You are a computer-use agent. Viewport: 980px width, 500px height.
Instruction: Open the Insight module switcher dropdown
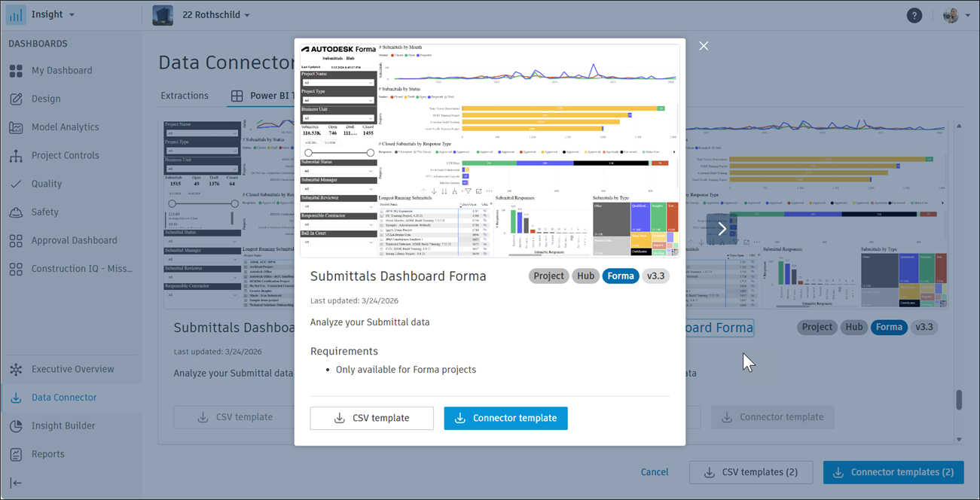[x=52, y=14]
